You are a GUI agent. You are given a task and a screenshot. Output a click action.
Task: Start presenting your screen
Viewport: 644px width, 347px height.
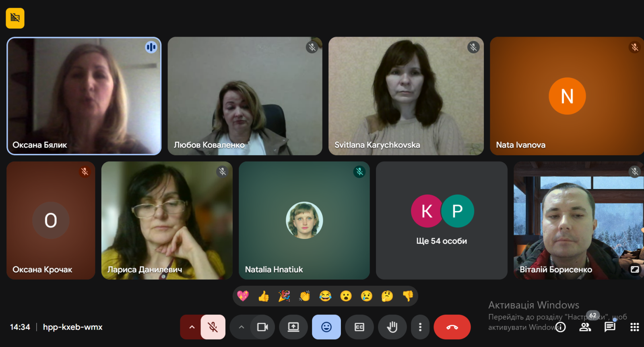[293, 327]
